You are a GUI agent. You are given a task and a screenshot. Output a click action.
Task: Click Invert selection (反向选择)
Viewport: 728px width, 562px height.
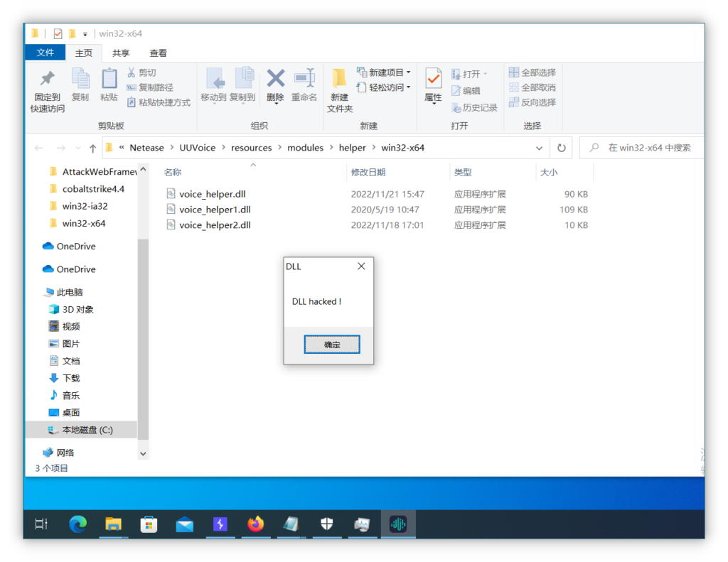coord(532,102)
